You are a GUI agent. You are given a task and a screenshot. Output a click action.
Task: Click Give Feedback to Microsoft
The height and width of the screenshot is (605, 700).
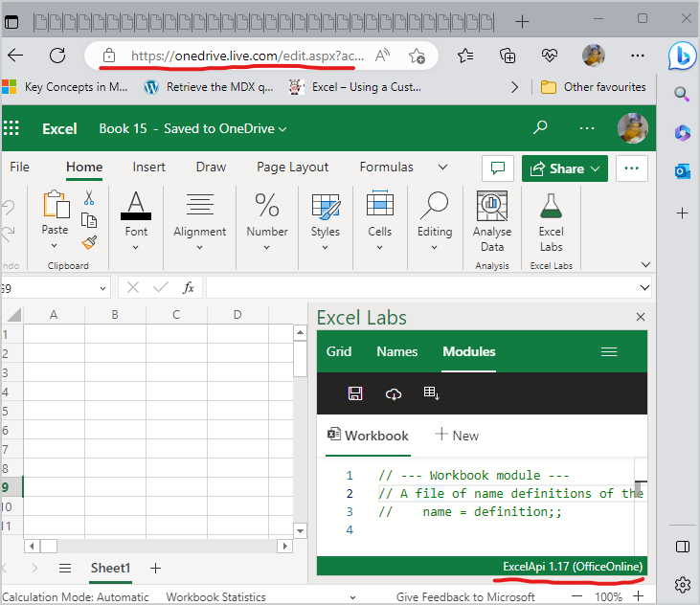(465, 596)
